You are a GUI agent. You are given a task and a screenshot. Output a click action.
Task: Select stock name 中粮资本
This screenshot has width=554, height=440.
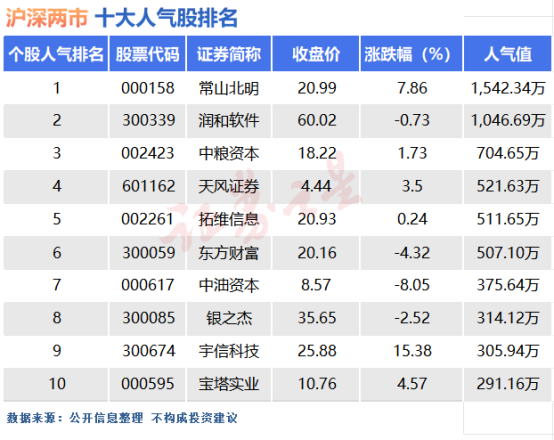[229, 153]
